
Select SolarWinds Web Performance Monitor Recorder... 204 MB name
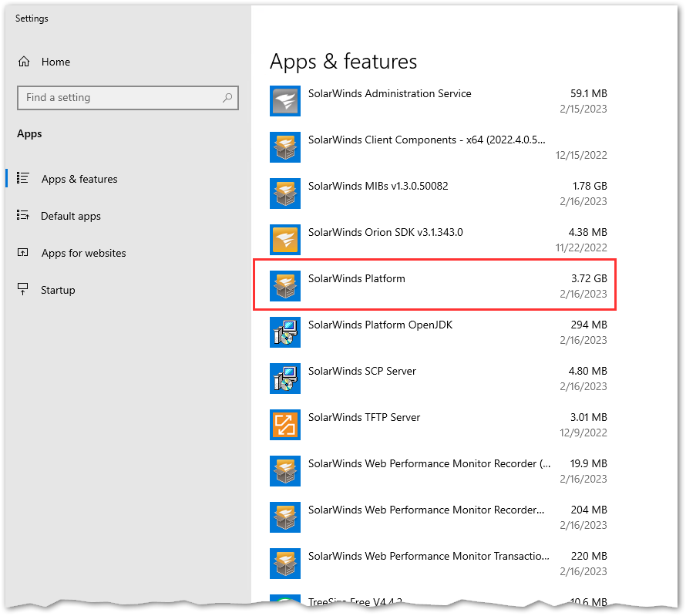point(426,510)
